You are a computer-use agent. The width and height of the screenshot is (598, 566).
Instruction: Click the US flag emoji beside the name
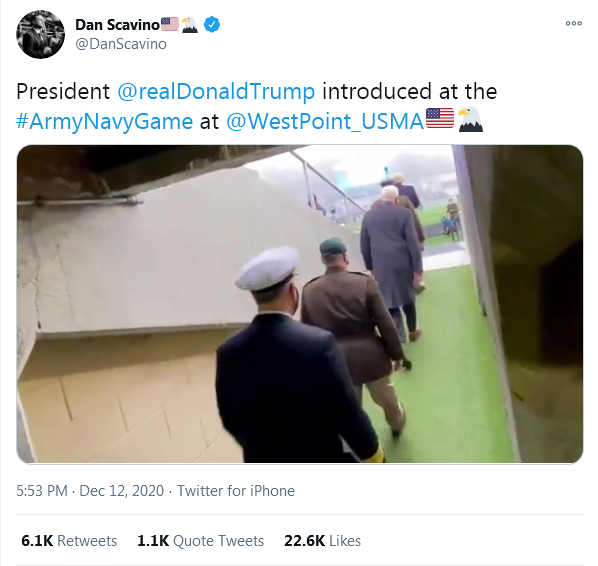point(170,24)
